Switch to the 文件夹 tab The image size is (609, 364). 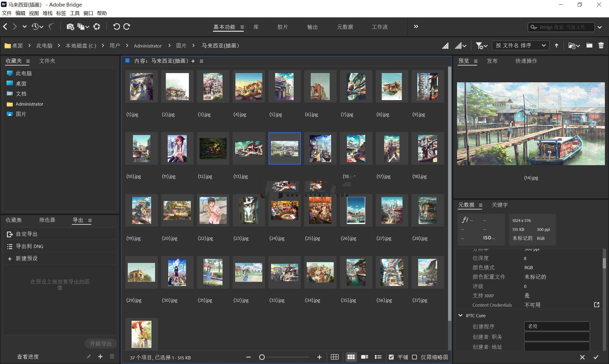[47, 61]
